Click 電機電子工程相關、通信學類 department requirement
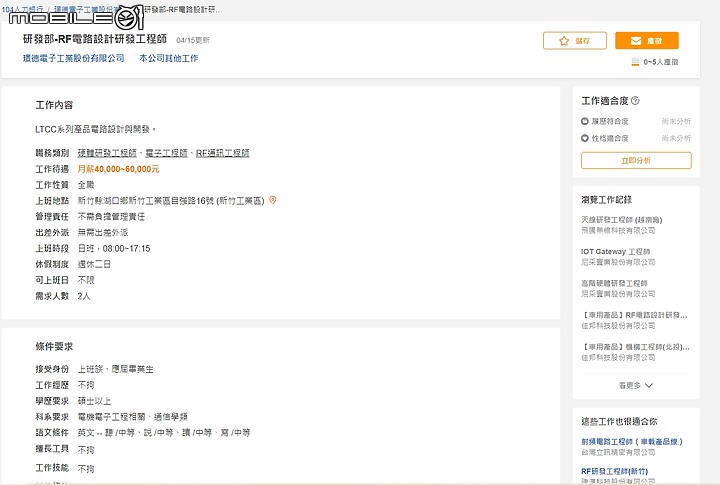 click(132, 417)
